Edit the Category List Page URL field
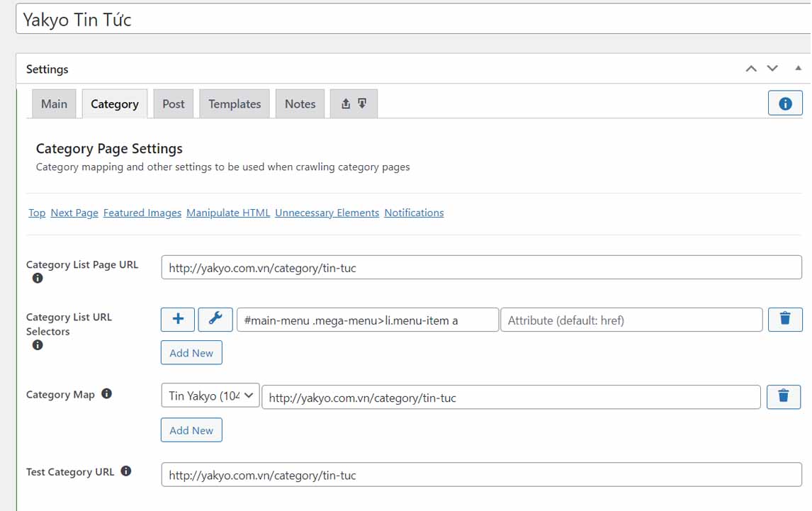The height and width of the screenshot is (511, 812). pos(482,267)
